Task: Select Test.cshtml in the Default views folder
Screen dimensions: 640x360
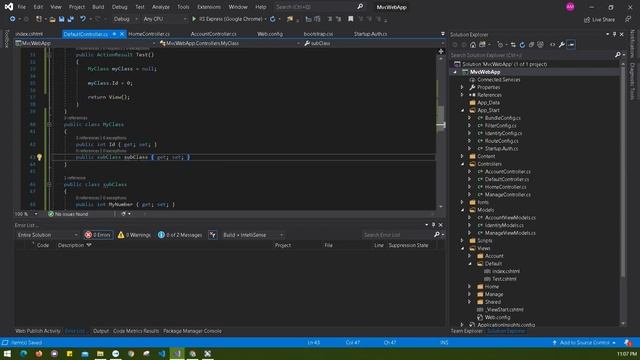Action: (x=504, y=279)
